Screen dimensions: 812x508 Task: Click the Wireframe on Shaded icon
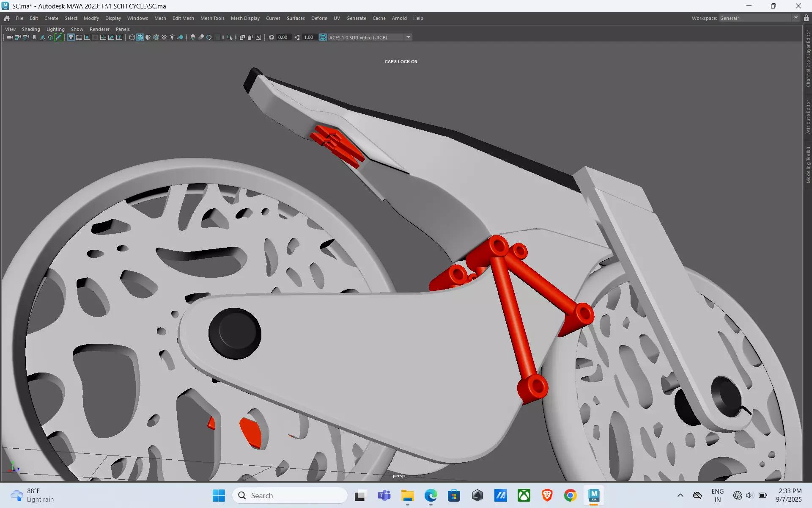pyautogui.click(x=156, y=37)
